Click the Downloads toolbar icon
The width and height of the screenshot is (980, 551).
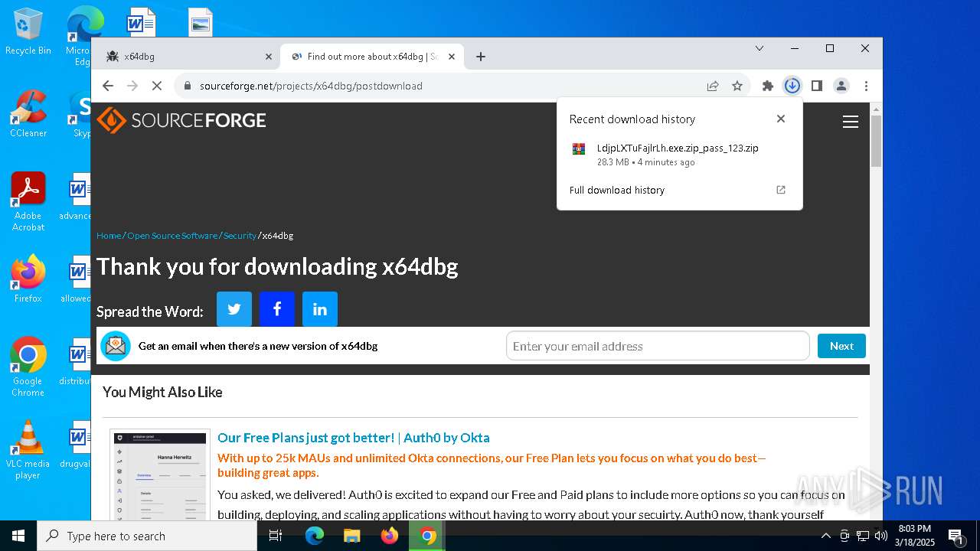(x=792, y=86)
